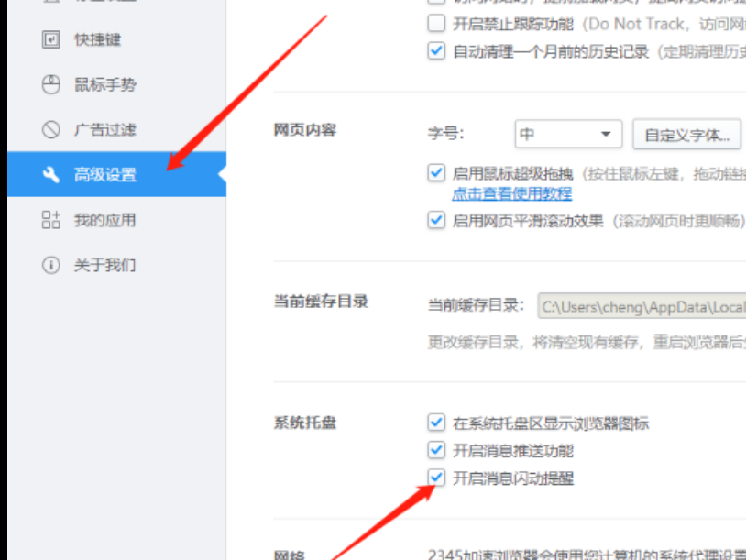
Task: Turn off 开启消息推送功能
Action: [x=436, y=450]
